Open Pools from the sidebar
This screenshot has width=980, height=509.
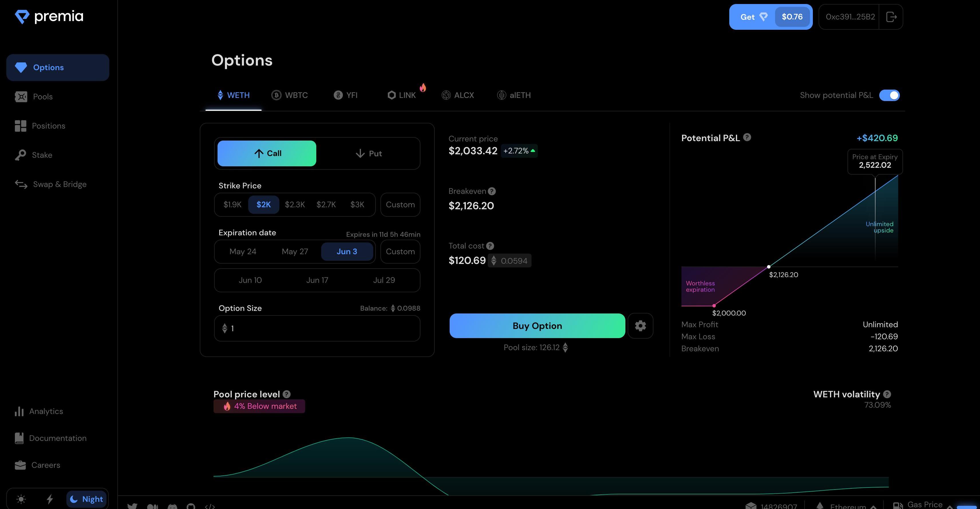[43, 97]
